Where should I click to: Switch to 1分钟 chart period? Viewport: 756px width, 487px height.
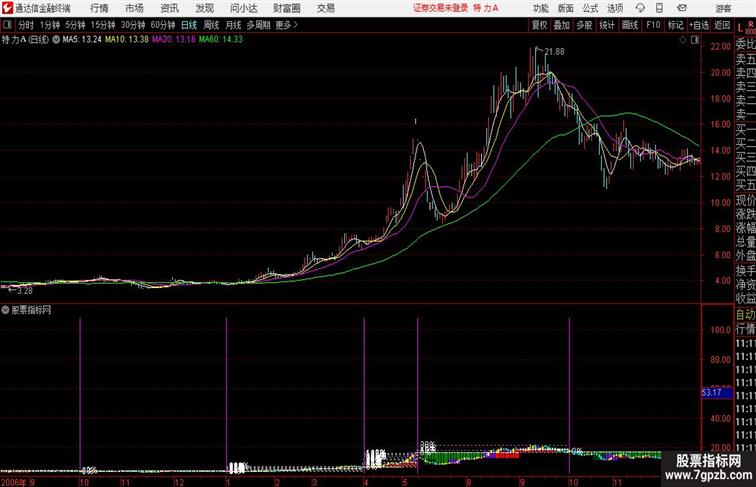(x=50, y=25)
